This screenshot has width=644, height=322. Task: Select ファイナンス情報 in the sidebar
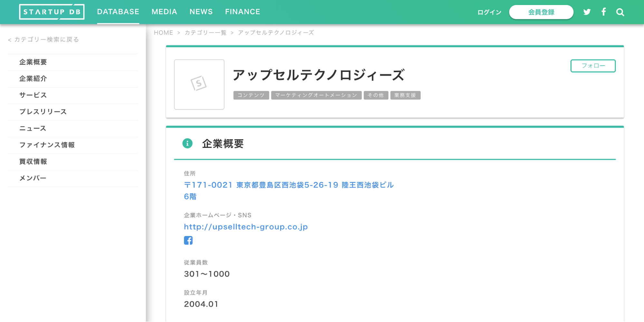click(73, 145)
